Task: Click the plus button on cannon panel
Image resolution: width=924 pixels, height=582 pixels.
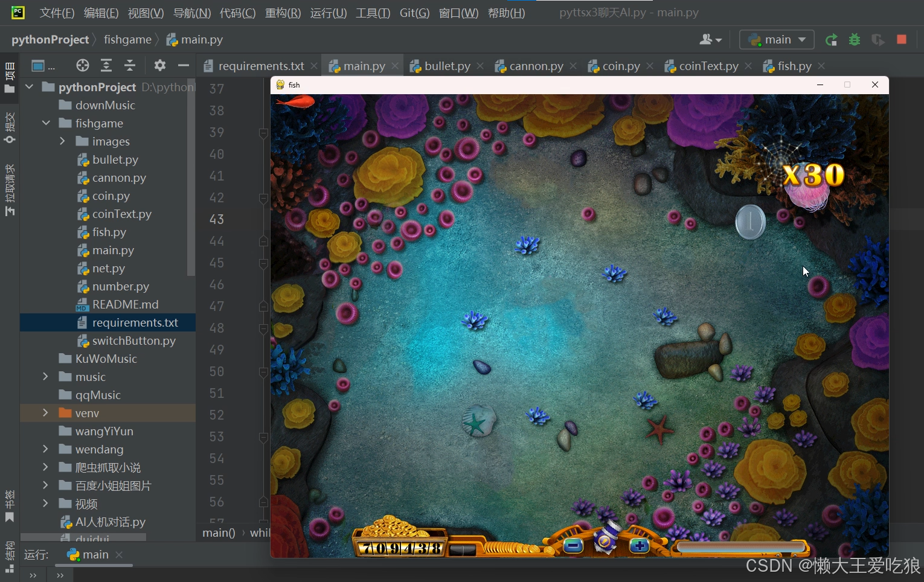Action: [639, 546]
